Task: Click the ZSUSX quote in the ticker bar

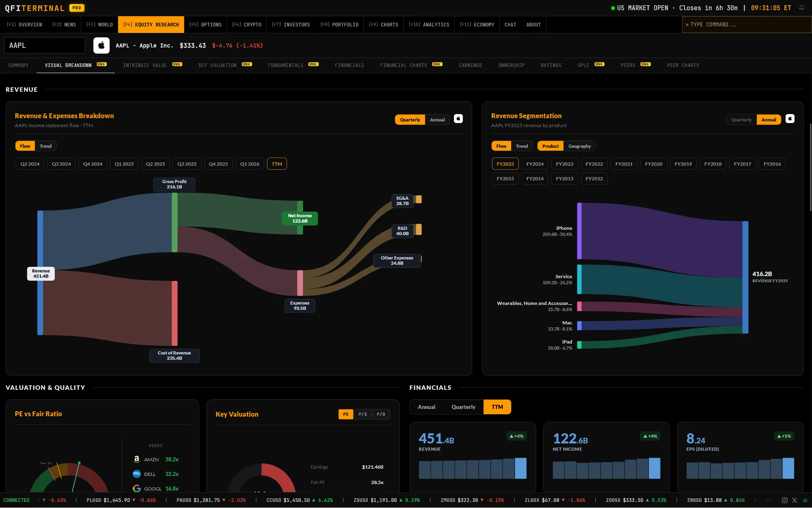Action: [x=387, y=500]
